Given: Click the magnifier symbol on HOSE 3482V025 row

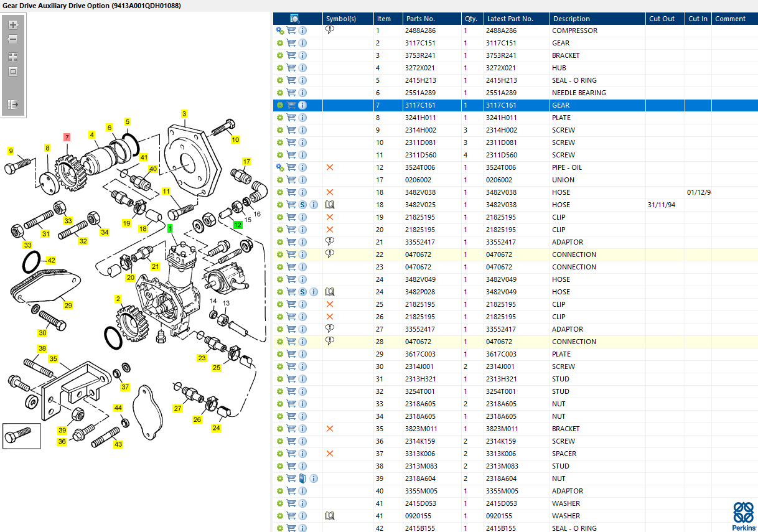Looking at the screenshot, I should tap(330, 205).
